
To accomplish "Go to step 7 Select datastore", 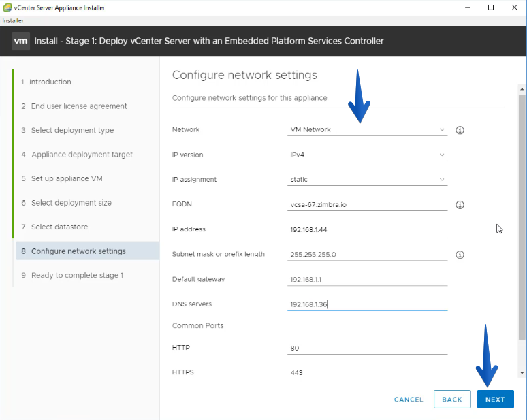I will click(x=54, y=227).
